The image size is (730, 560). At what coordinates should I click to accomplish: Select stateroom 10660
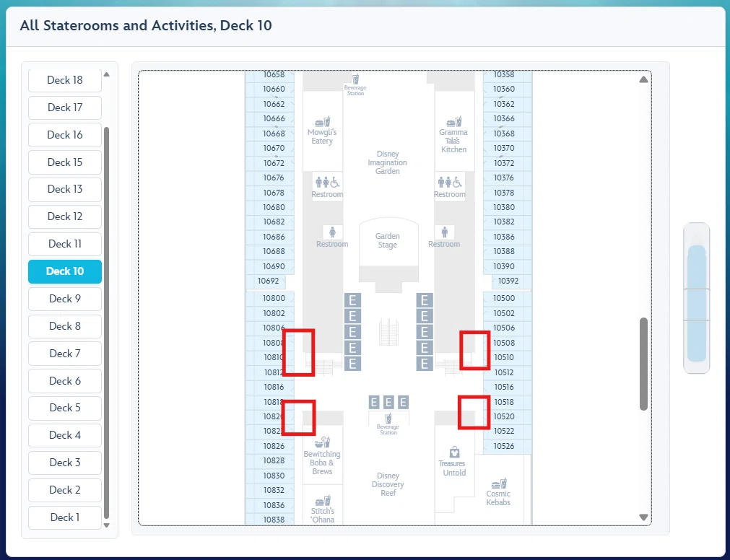(269, 89)
